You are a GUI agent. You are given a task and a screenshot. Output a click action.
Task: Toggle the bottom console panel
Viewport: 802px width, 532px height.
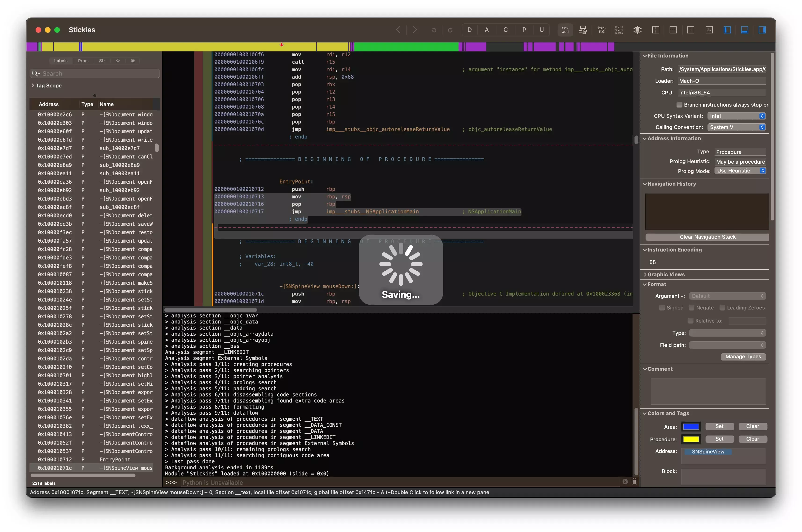point(744,30)
